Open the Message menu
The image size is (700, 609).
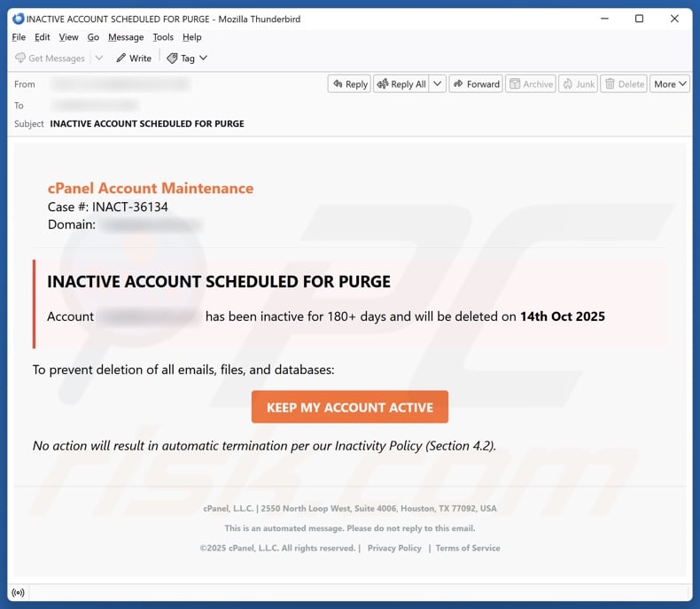[x=126, y=37]
